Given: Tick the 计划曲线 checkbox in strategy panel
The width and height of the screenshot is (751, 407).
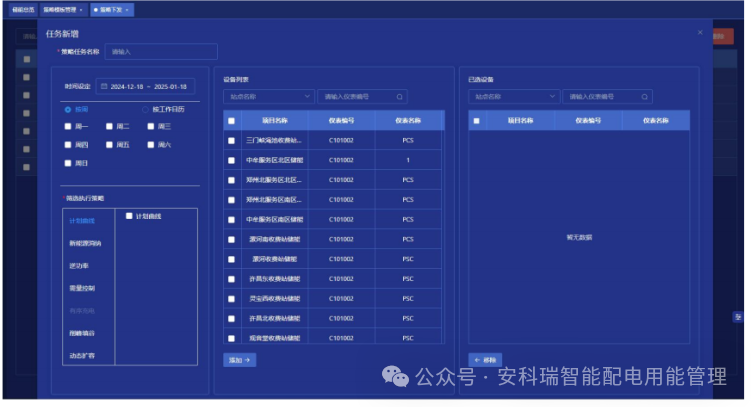Looking at the screenshot, I should (129, 216).
